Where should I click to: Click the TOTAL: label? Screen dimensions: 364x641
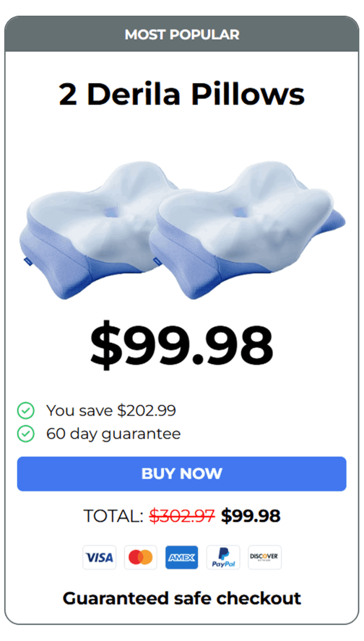(113, 516)
